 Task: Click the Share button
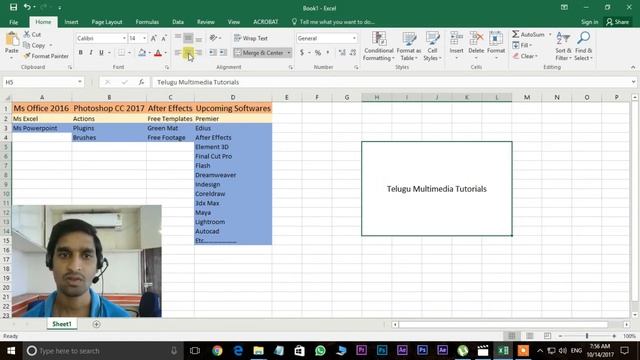click(618, 22)
